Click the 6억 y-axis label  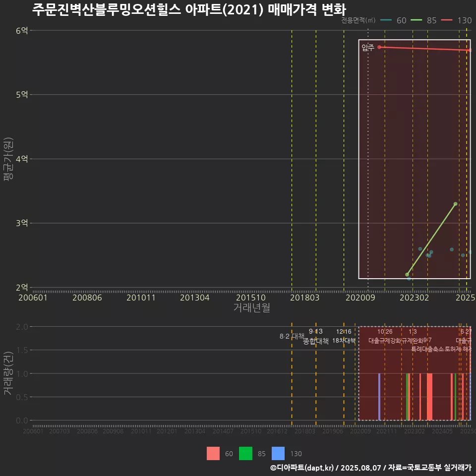[x=22, y=31]
